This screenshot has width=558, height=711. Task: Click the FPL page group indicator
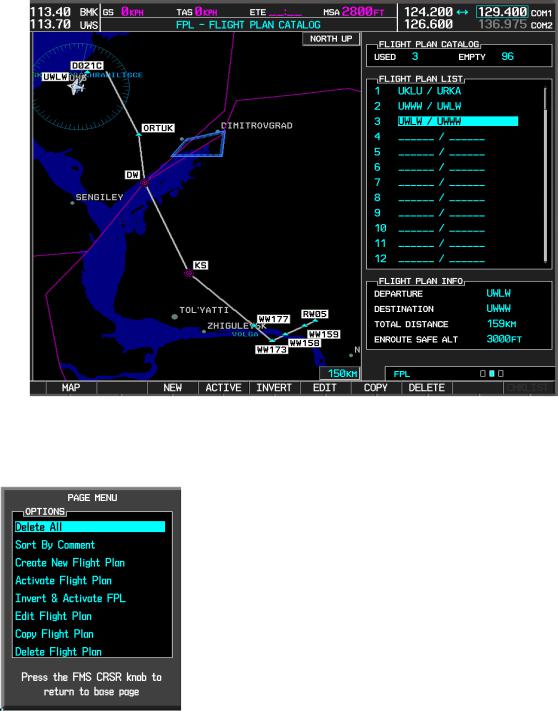click(492, 374)
